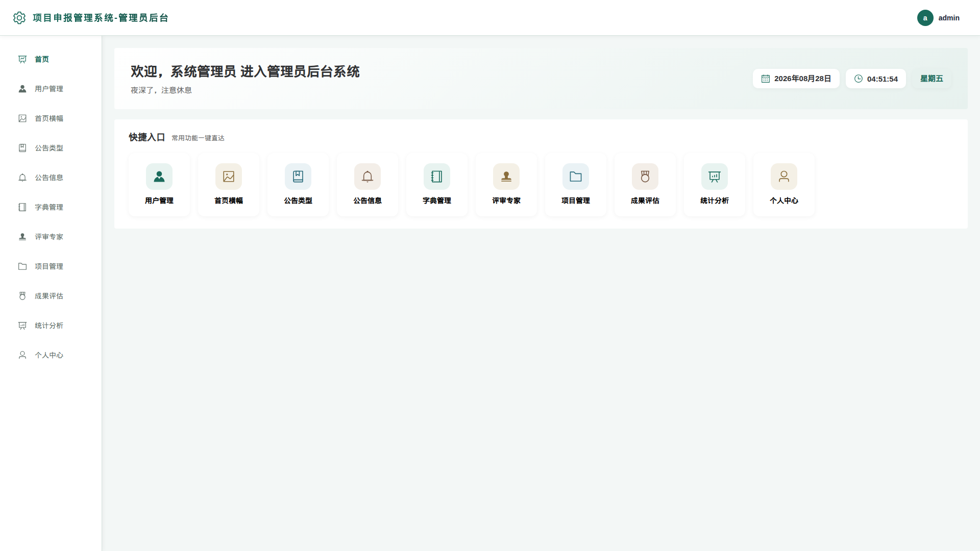The height and width of the screenshot is (551, 980).
Task: Open 评审专家 label in sidebar menu
Action: point(49,237)
